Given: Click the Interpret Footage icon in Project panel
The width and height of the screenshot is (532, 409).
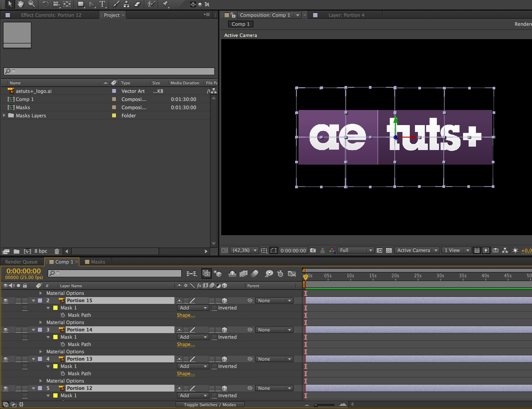Looking at the screenshot, I should click(x=6, y=251).
